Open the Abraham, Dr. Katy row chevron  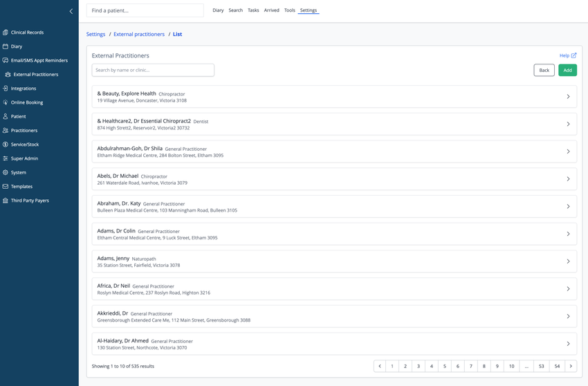pos(568,206)
